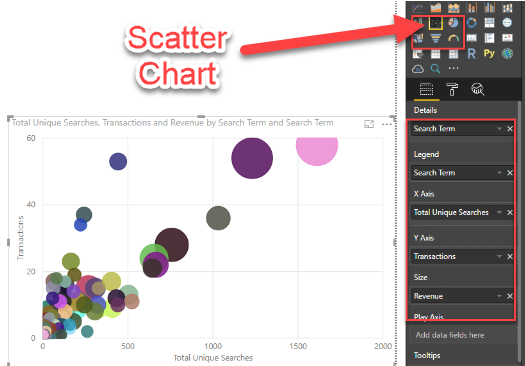This screenshot has width=525, height=366.
Task: Insert a Python visual
Action: [x=489, y=54]
